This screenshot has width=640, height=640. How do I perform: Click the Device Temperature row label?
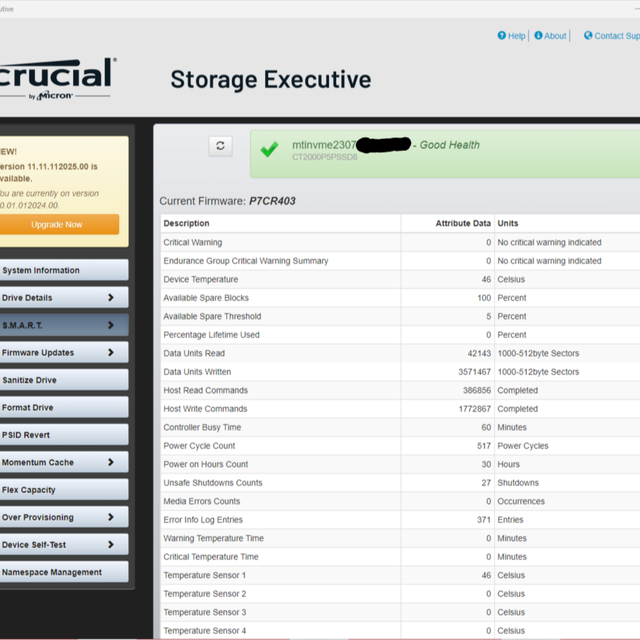tap(200, 279)
